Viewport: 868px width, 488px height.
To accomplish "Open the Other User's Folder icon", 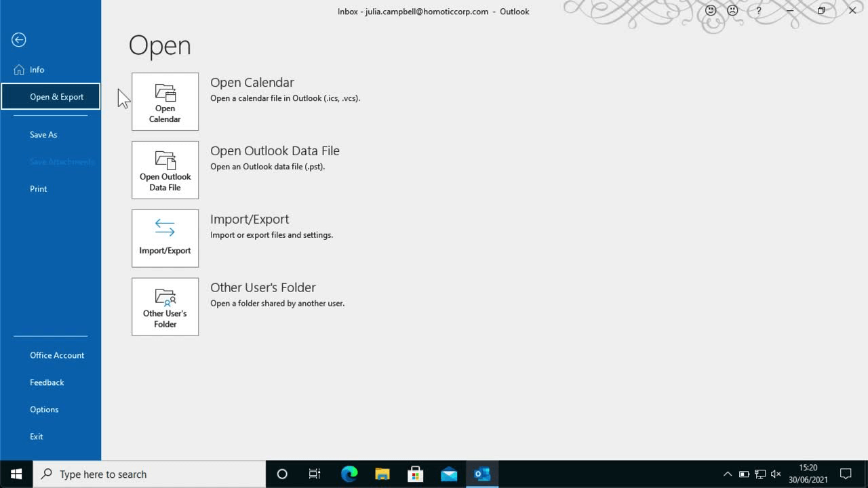I will 165,306.
